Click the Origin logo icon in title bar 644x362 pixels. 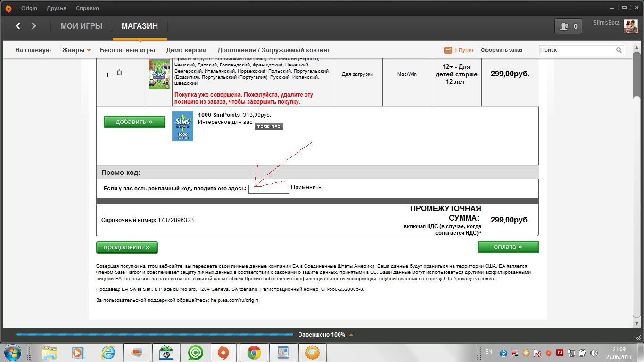[x=8, y=8]
